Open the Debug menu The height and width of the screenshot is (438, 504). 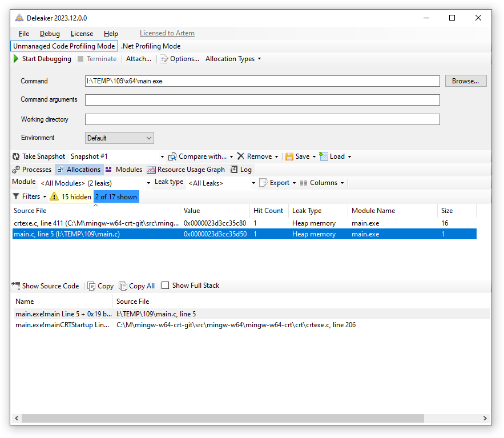49,33
